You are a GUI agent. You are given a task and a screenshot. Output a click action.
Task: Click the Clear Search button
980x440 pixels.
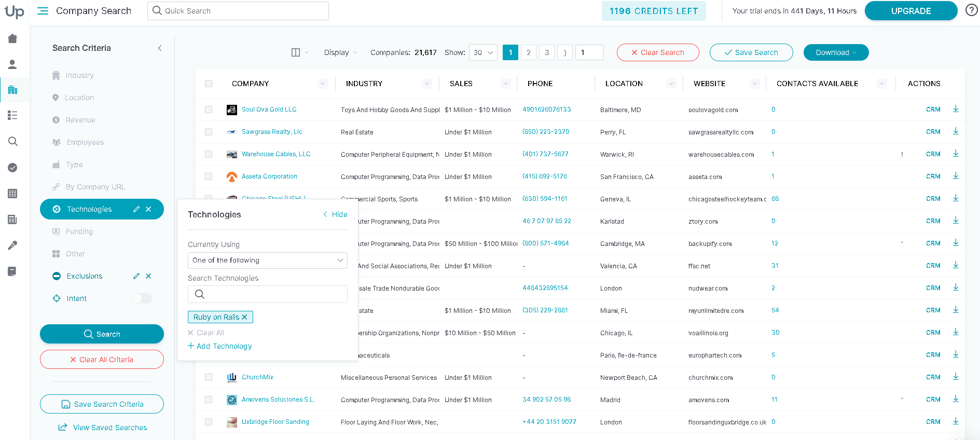pos(657,52)
